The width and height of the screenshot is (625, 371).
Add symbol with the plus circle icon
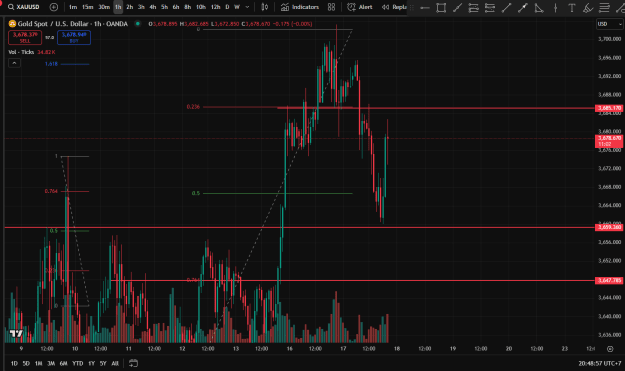click(x=53, y=7)
